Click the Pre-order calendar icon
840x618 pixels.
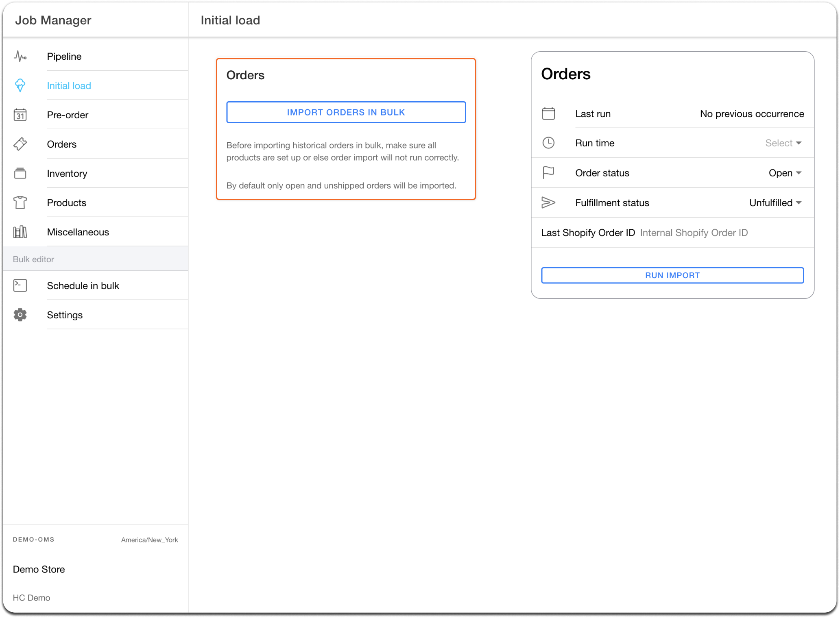pyautogui.click(x=20, y=115)
